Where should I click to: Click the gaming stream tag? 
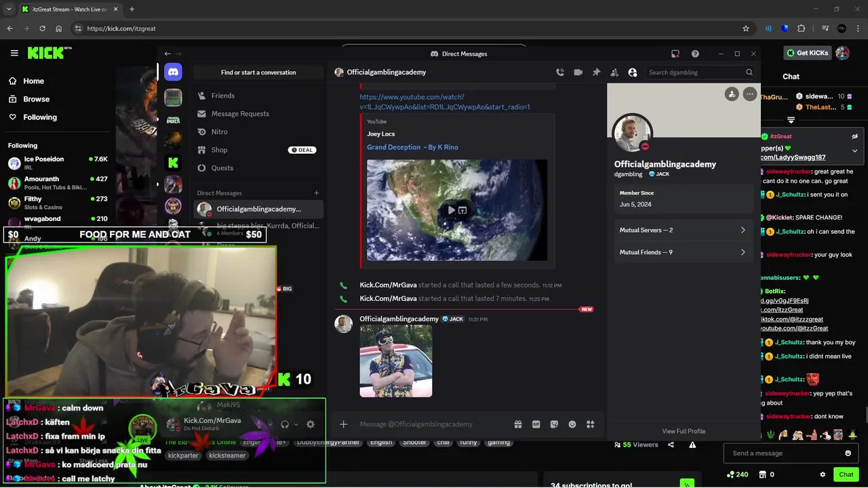point(498,442)
